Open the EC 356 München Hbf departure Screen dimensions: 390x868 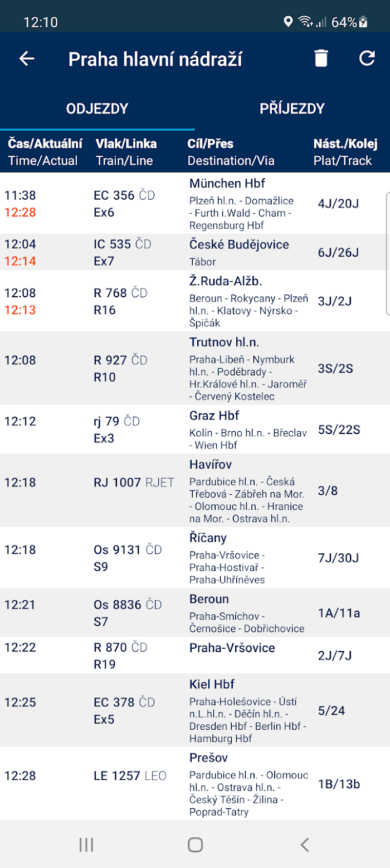195,203
